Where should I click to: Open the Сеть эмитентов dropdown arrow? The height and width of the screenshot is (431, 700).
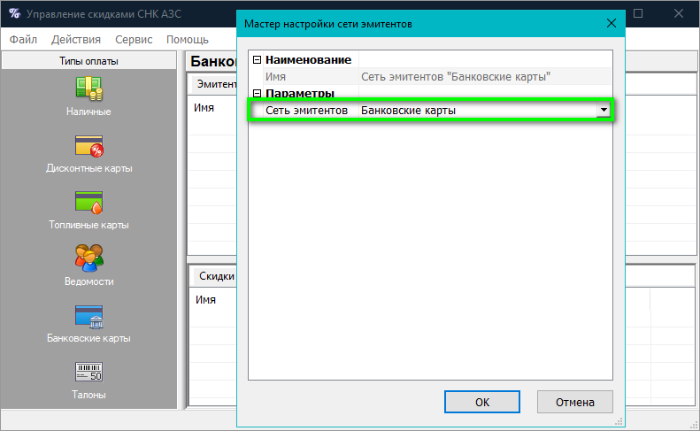click(x=602, y=110)
